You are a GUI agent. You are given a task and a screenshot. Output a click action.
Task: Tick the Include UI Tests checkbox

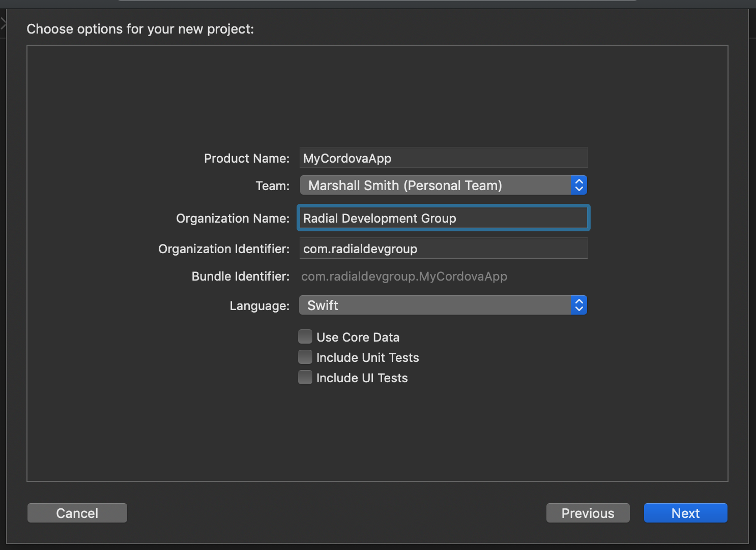[x=305, y=378]
